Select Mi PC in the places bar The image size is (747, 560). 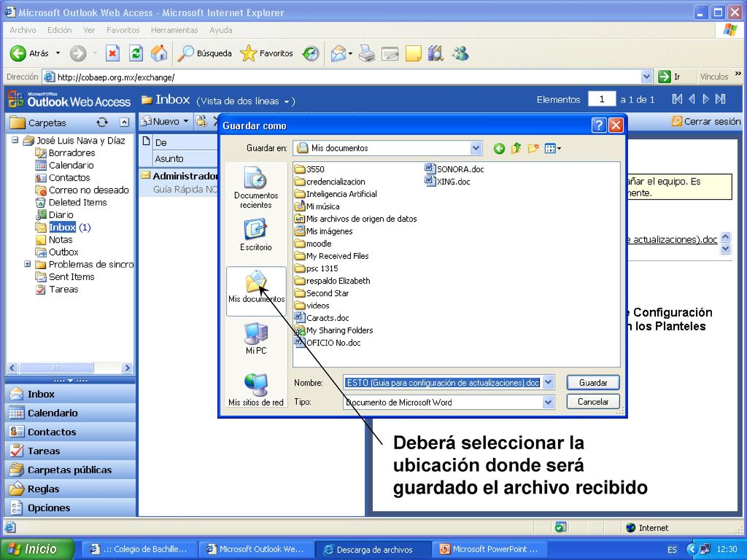pyautogui.click(x=256, y=338)
